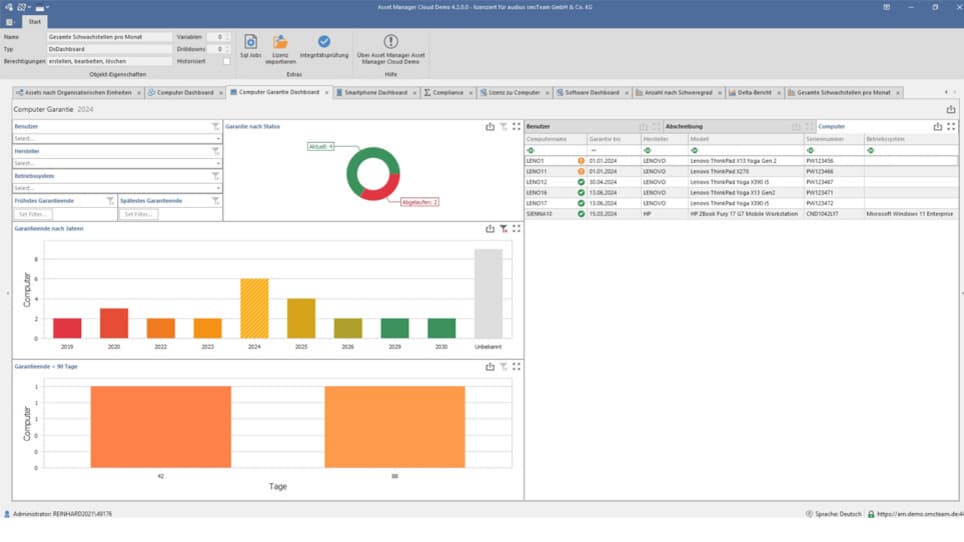Image resolution: width=964 pixels, height=542 pixels.
Task: Clear the Spätestes Garantieende filter
Action: coord(215,201)
